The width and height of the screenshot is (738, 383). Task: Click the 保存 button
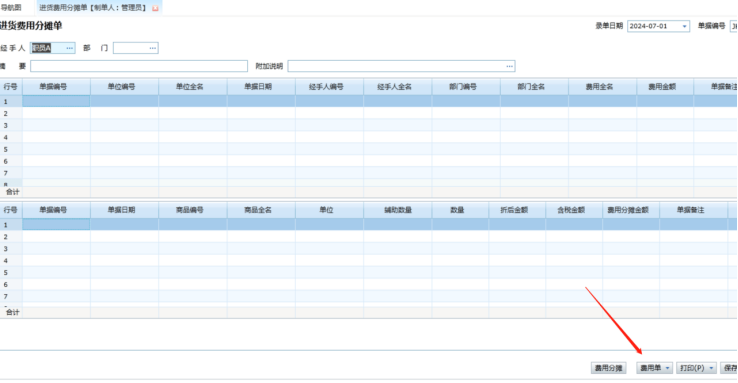pyautogui.click(x=730, y=368)
